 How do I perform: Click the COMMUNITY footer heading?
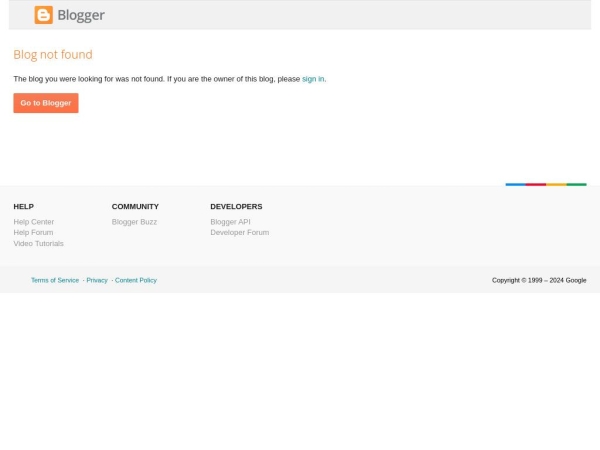(135, 207)
